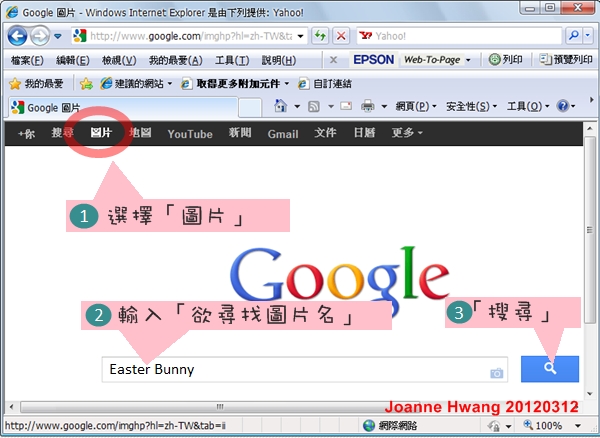Click the Yahoo! search box
600x438 pixels.
[459, 36]
